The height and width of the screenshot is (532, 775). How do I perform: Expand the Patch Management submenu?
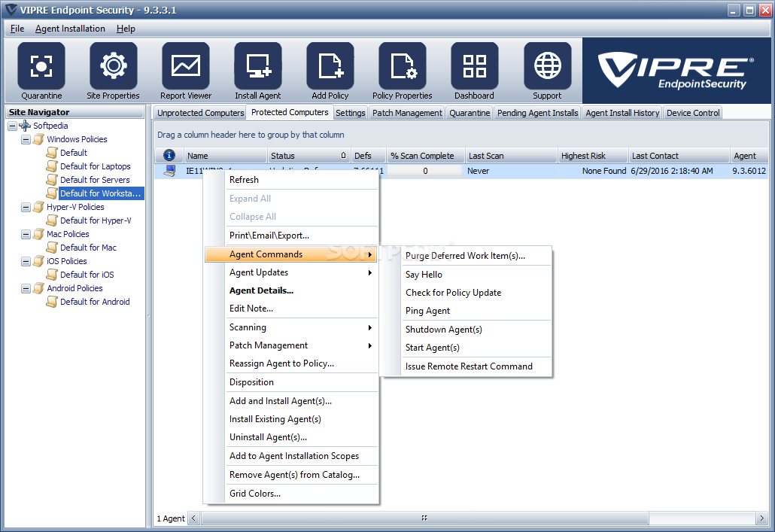click(x=292, y=345)
